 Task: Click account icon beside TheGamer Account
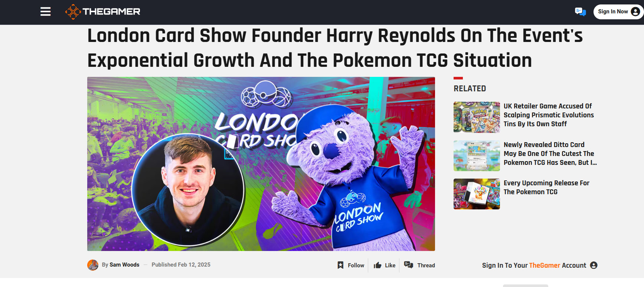(x=594, y=265)
